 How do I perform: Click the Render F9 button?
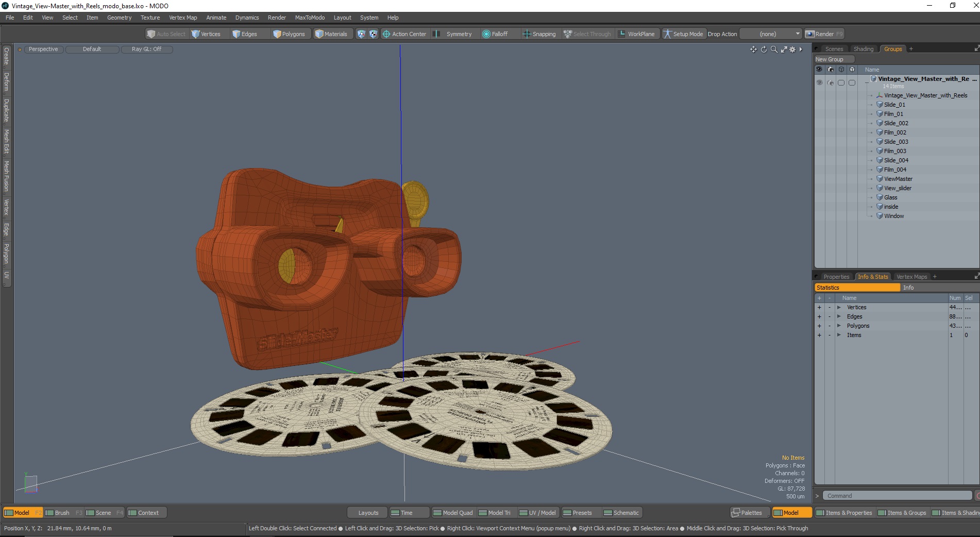(x=824, y=34)
